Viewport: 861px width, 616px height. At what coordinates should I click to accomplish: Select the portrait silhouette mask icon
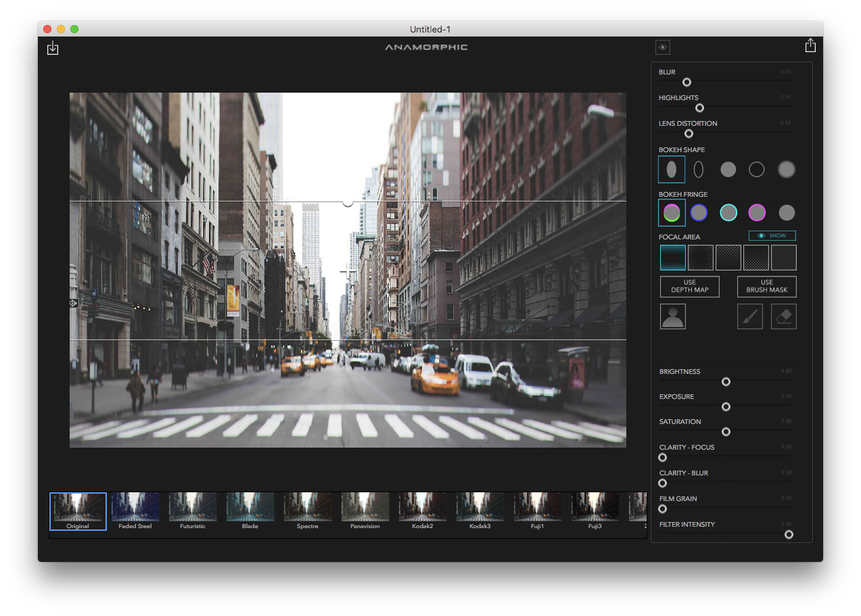[672, 316]
